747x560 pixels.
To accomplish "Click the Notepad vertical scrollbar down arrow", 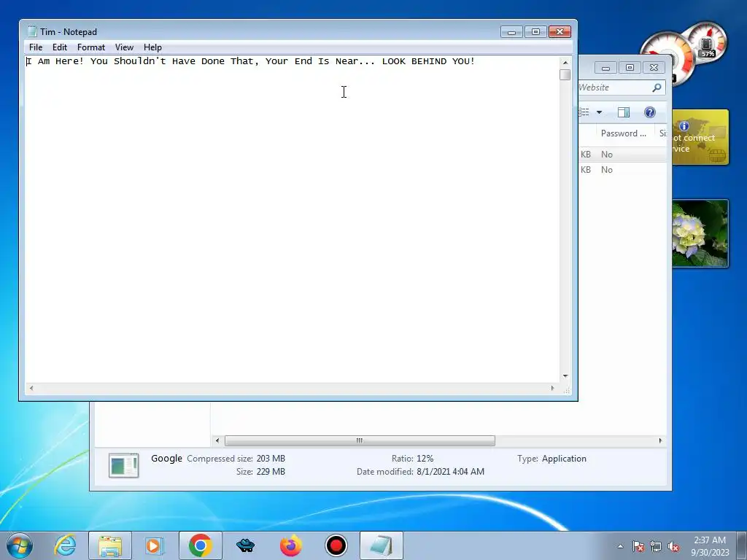I will [565, 376].
